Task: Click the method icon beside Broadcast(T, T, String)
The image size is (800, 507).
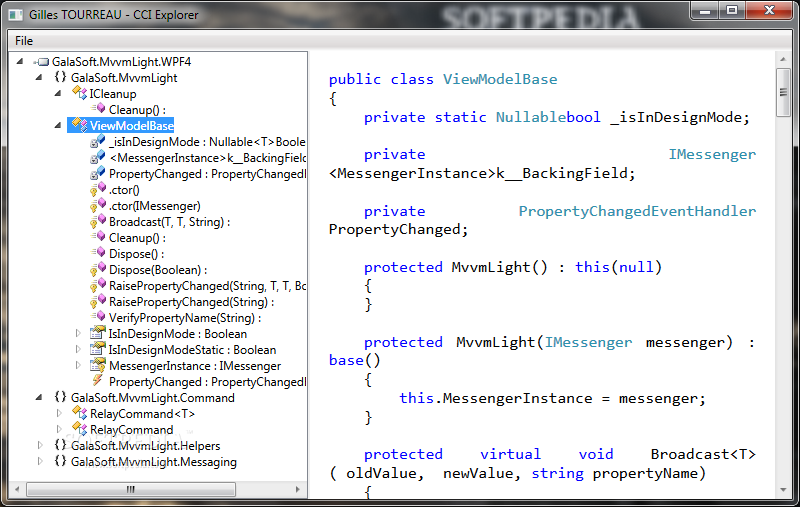Action: 98,221
